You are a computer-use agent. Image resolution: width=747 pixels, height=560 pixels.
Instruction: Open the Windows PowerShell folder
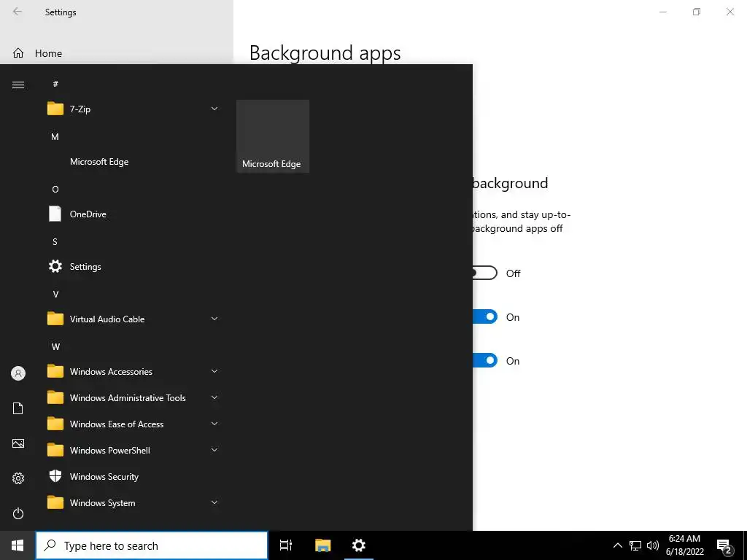point(133,450)
